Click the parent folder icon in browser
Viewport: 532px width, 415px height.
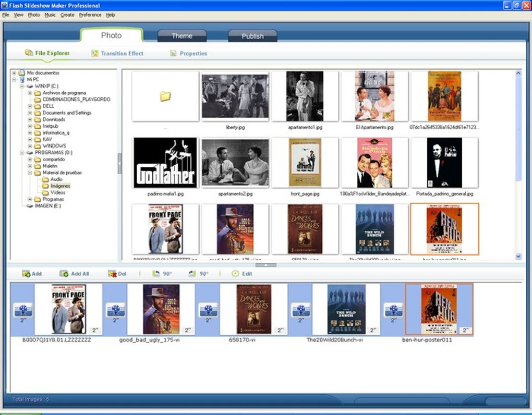point(165,96)
